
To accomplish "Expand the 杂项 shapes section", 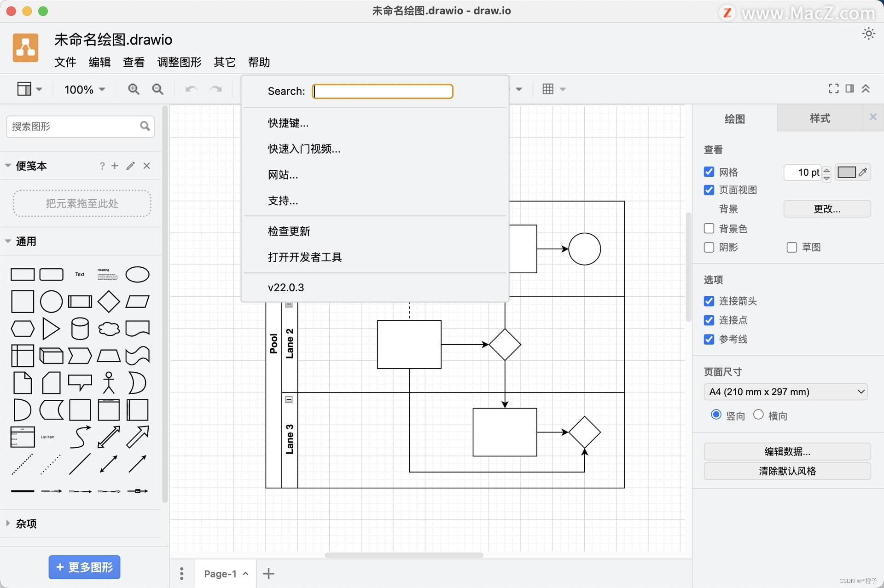I will [x=8, y=523].
